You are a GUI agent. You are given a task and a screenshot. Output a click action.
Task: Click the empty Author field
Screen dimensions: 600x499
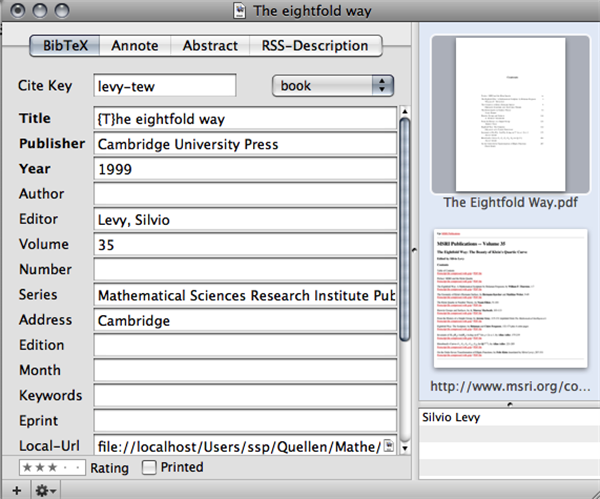245,194
